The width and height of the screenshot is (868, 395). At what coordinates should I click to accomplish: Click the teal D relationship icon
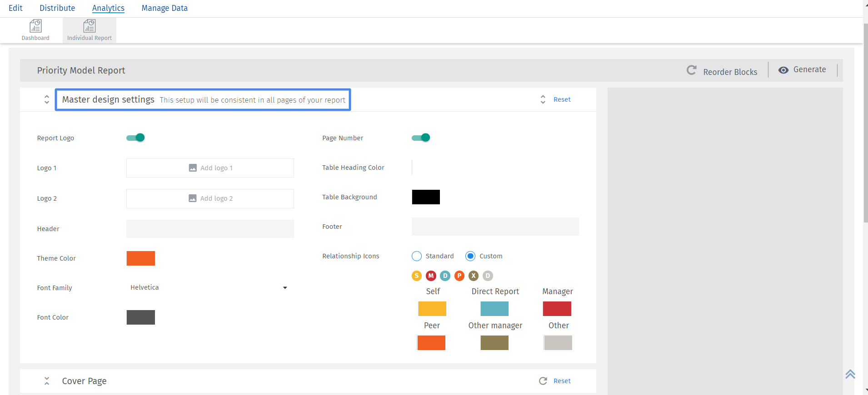(x=445, y=276)
